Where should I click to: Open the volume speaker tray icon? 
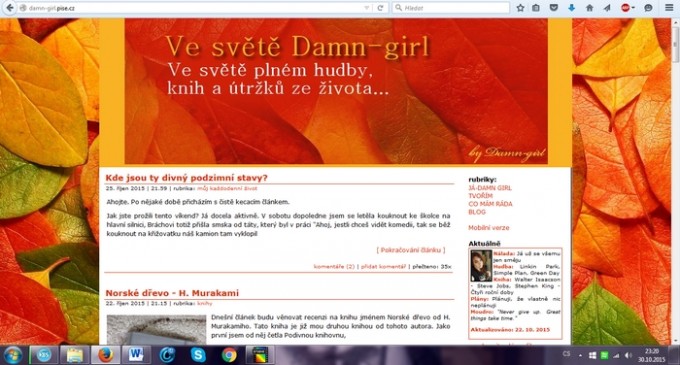[628, 355]
